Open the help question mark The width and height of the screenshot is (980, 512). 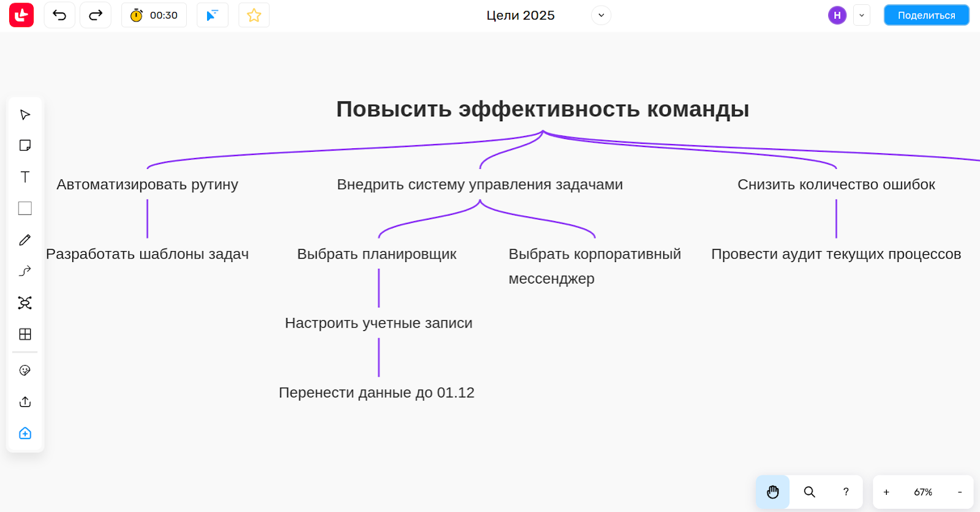[846, 492]
